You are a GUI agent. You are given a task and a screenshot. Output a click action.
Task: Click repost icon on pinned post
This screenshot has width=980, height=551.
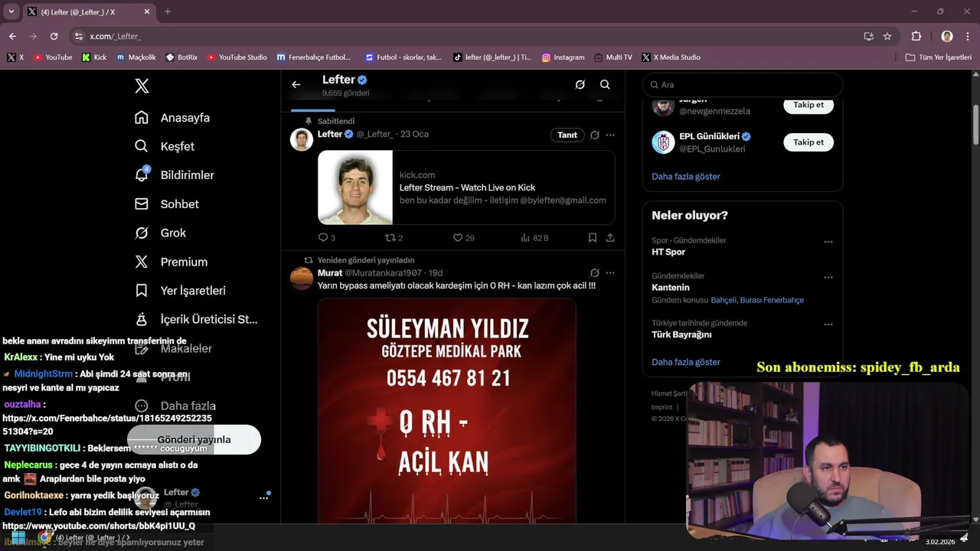390,238
